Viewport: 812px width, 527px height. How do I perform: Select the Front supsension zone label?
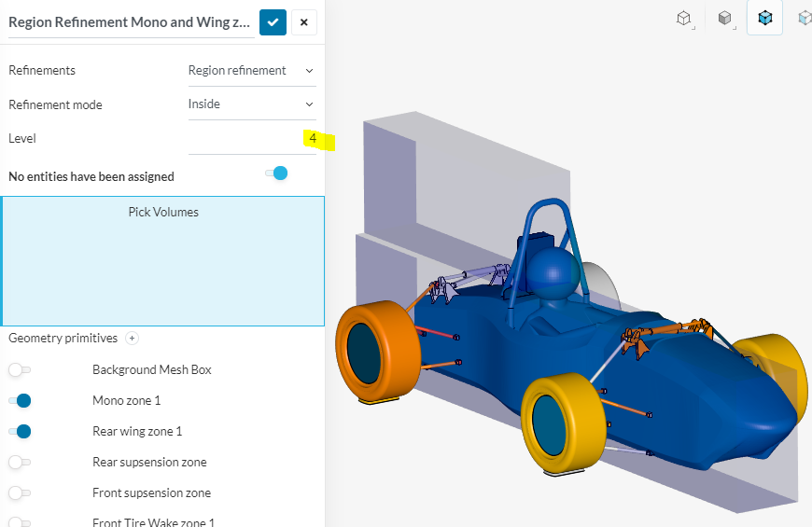tap(151, 492)
